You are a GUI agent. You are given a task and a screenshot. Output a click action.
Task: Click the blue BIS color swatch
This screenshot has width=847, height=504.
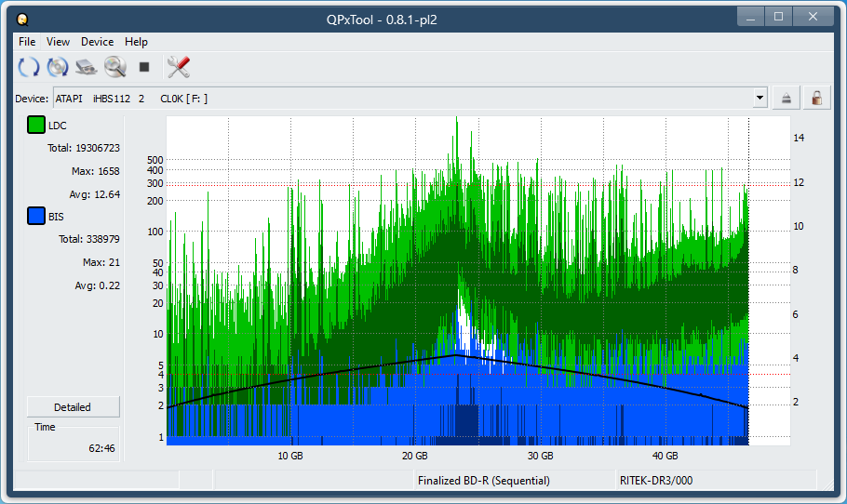click(36, 216)
